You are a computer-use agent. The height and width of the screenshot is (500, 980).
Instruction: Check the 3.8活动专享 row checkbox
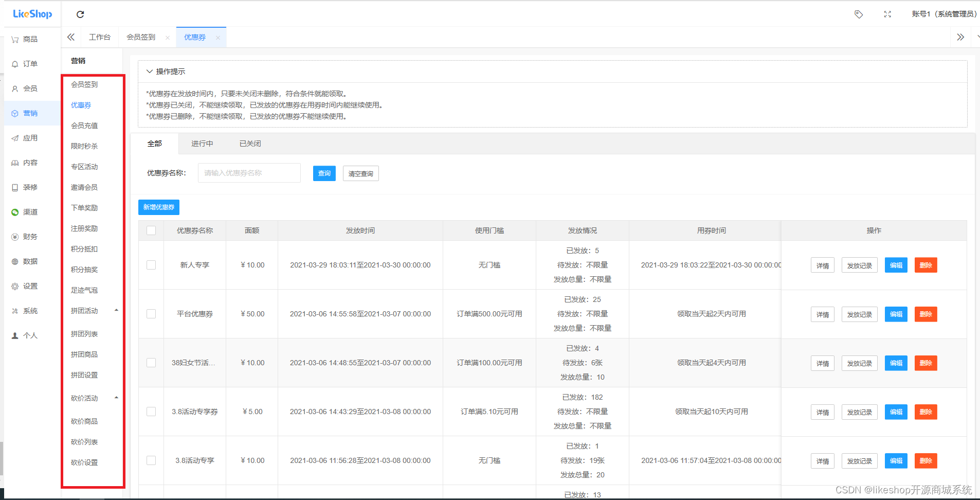point(151,460)
